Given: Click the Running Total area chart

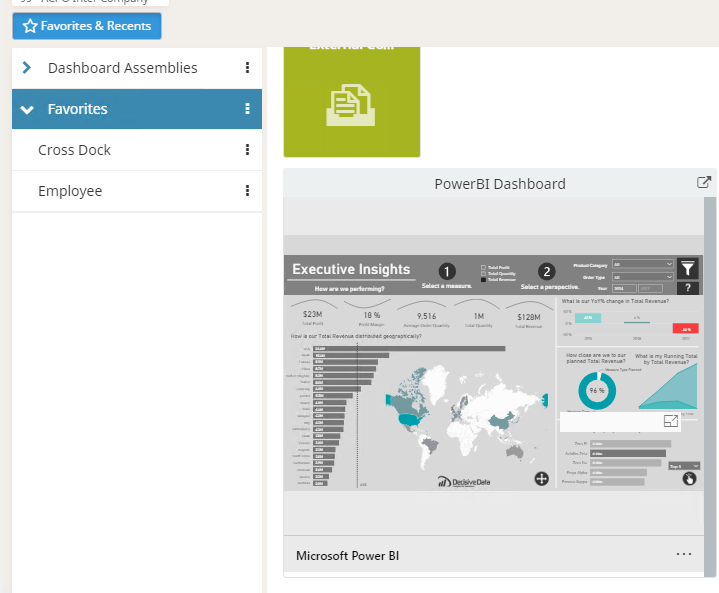Looking at the screenshot, I should pos(668,387).
